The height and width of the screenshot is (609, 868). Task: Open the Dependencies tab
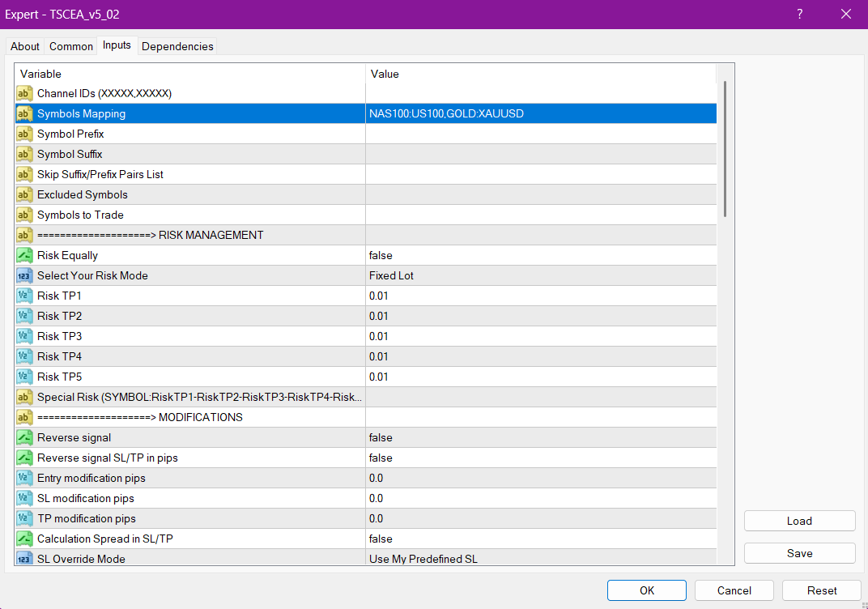[x=177, y=46]
